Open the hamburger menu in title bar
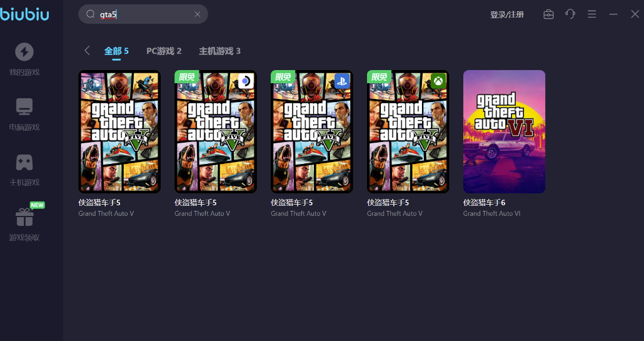The height and width of the screenshot is (341, 644). 591,14
